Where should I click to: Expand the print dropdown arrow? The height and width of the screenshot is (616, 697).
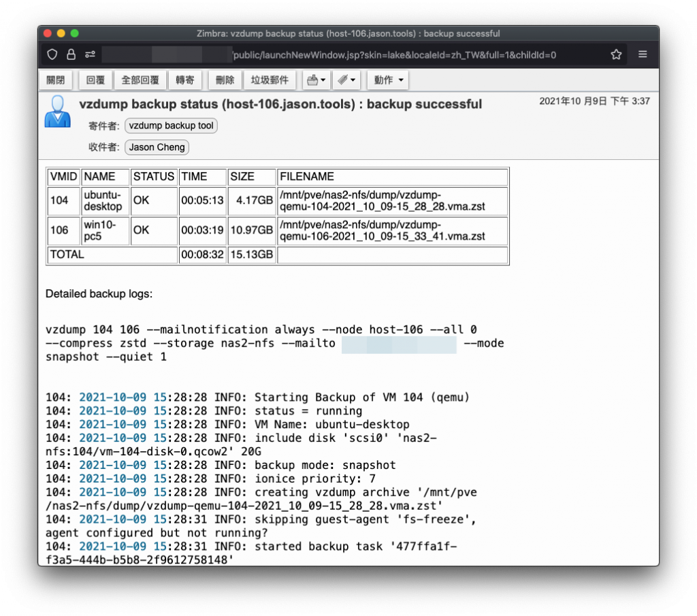click(x=323, y=80)
